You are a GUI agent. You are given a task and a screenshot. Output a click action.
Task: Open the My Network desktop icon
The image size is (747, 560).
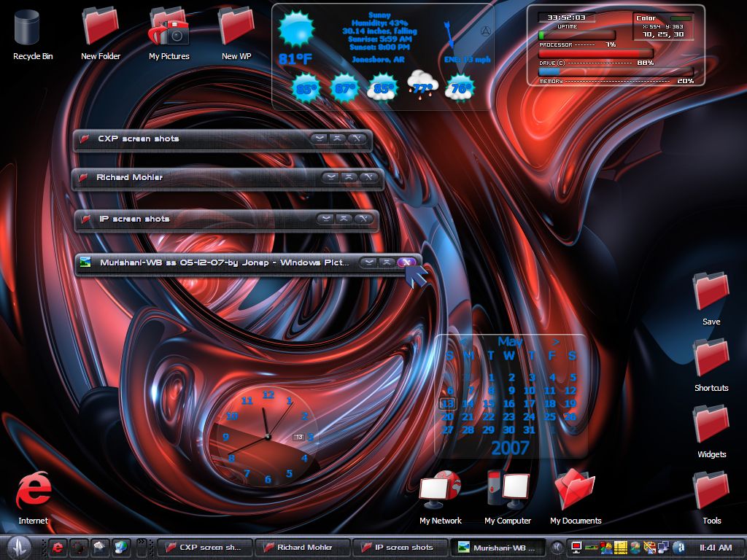440,491
